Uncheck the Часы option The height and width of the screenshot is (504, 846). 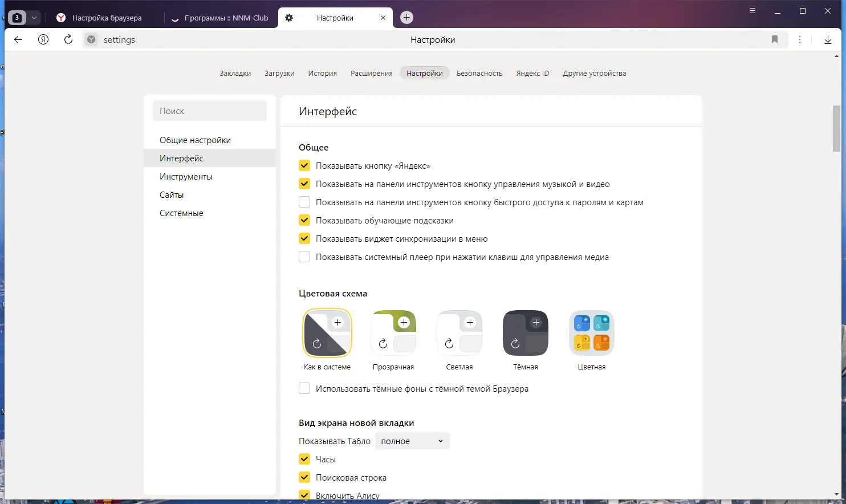click(304, 460)
